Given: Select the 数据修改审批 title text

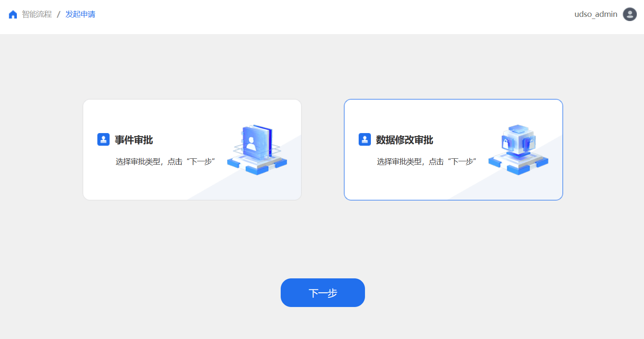Looking at the screenshot, I should tap(405, 140).
